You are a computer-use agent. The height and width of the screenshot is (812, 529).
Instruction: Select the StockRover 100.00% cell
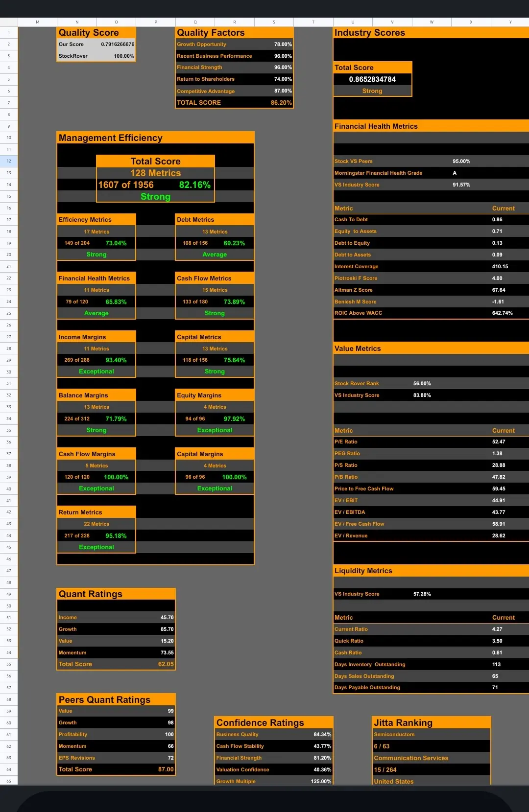click(123, 56)
